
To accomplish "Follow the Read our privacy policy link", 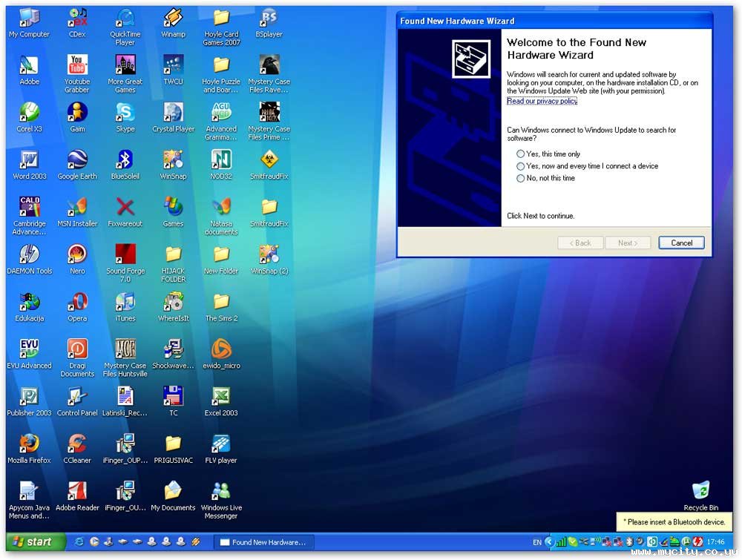I will pyautogui.click(x=542, y=101).
